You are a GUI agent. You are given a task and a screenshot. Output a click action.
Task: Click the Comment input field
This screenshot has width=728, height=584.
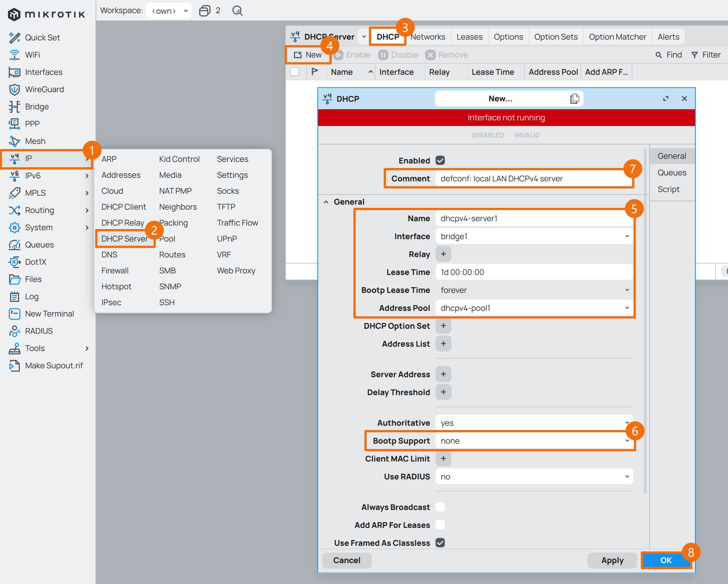coord(534,179)
